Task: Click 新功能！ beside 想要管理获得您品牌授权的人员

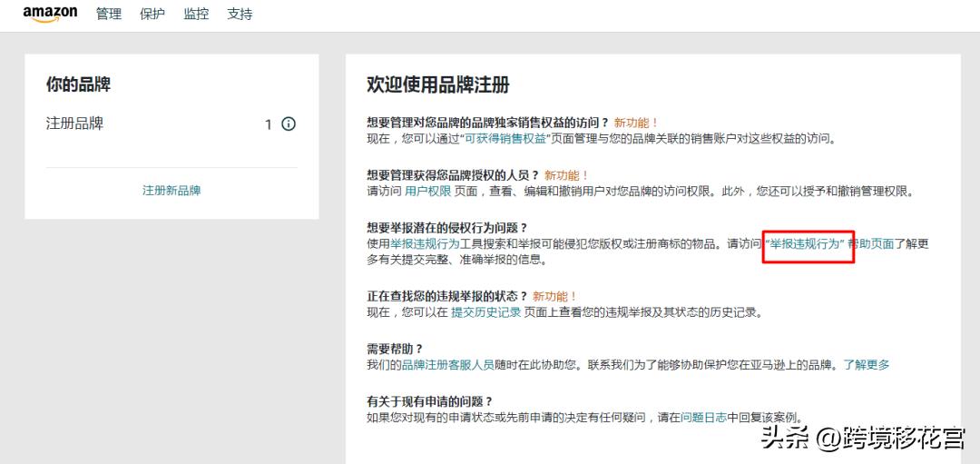Action: pos(566,175)
